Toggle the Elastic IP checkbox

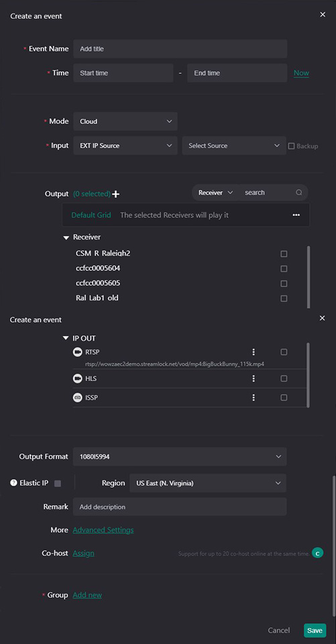[58, 484]
